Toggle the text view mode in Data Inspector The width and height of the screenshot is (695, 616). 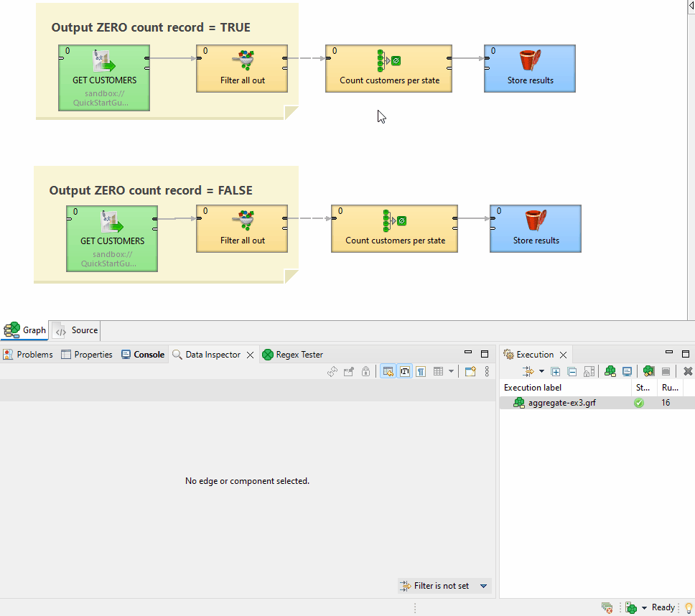tap(405, 371)
